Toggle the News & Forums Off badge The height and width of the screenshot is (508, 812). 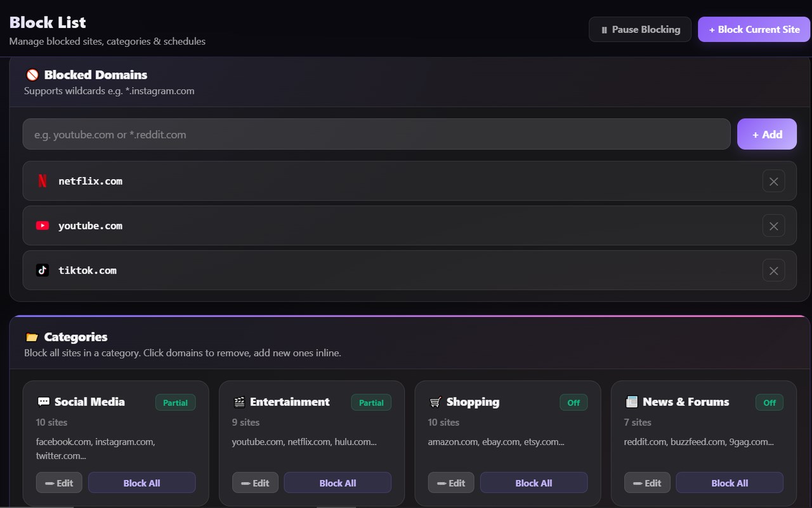coord(769,403)
